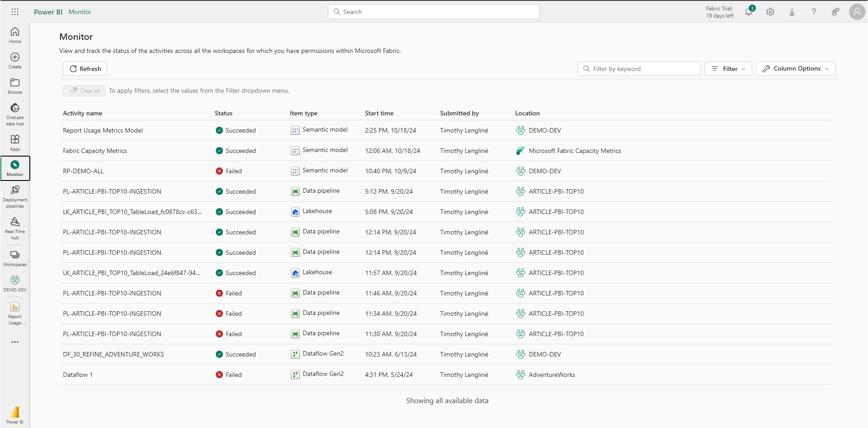Click start time 10:23 AM, 6/13/24

[391, 354]
